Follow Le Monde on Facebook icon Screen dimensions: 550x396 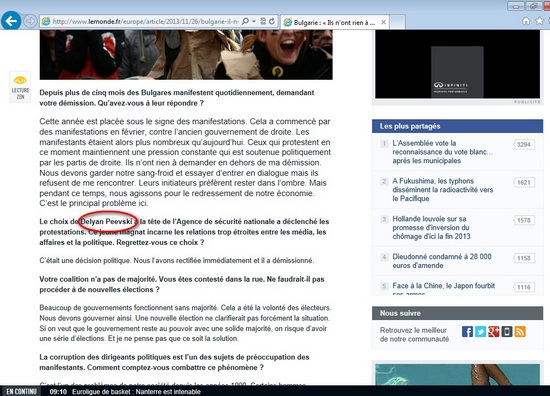click(x=467, y=331)
